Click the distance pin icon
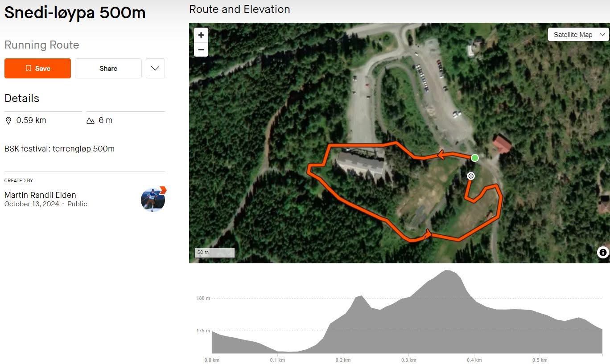The width and height of the screenshot is (610, 364). (x=8, y=121)
